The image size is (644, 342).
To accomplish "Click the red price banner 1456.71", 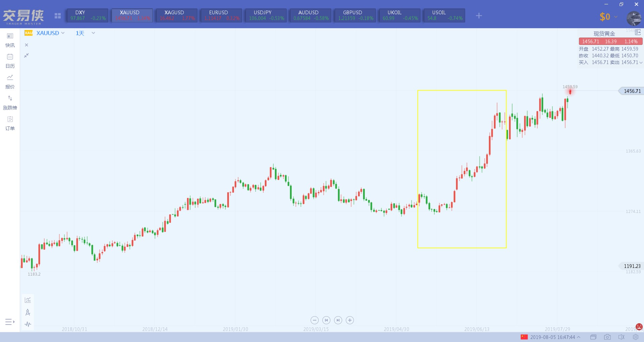I will (610, 42).
